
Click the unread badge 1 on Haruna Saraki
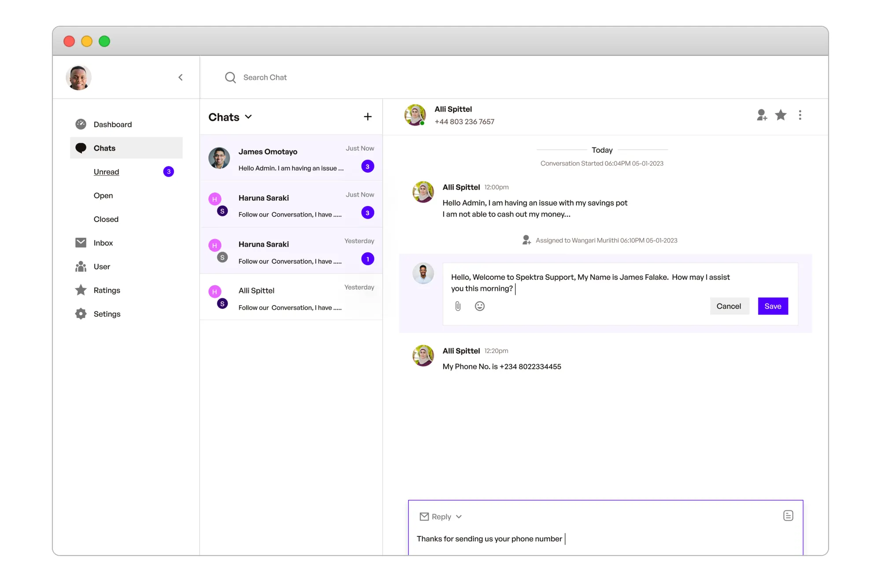(368, 259)
